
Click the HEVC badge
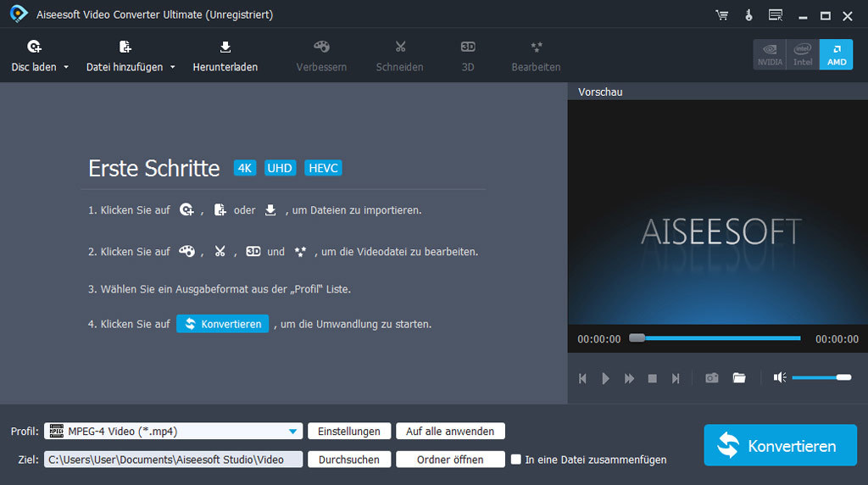click(x=323, y=168)
